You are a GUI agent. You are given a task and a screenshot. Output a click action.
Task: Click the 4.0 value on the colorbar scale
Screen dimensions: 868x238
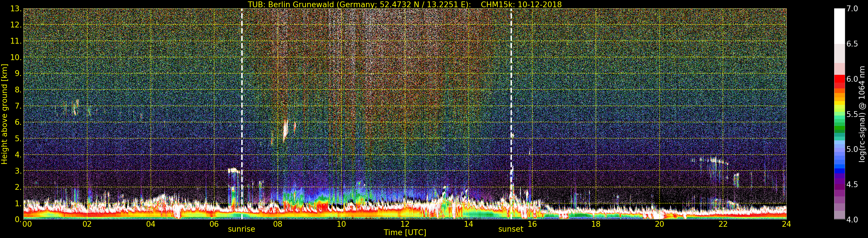point(852,220)
